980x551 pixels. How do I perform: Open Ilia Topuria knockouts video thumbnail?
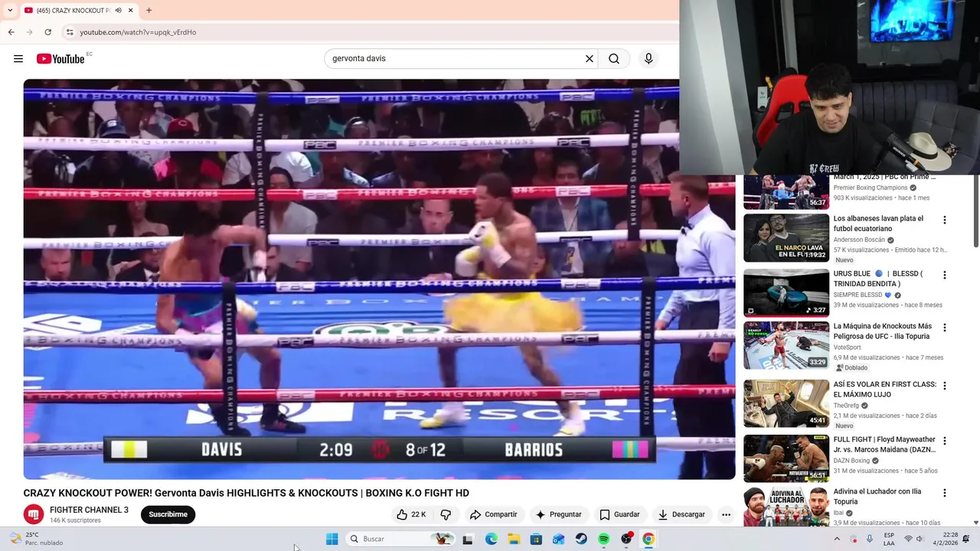pyautogui.click(x=786, y=345)
